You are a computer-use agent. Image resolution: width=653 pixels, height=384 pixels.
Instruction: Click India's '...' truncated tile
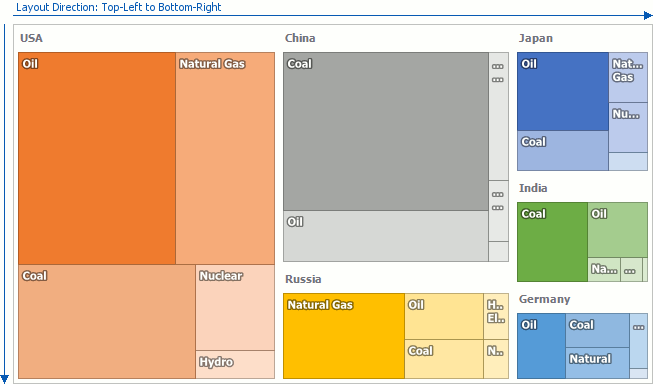pyautogui.click(x=631, y=269)
